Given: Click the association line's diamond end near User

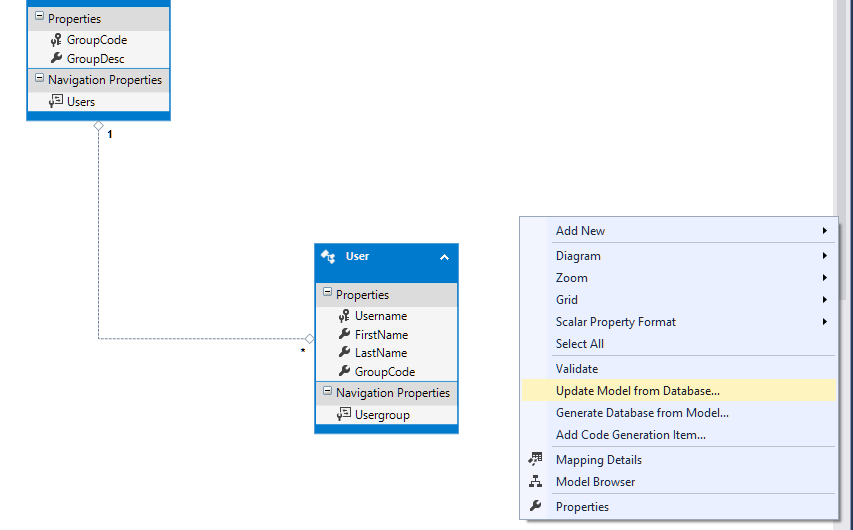Looking at the screenshot, I should pos(309,339).
